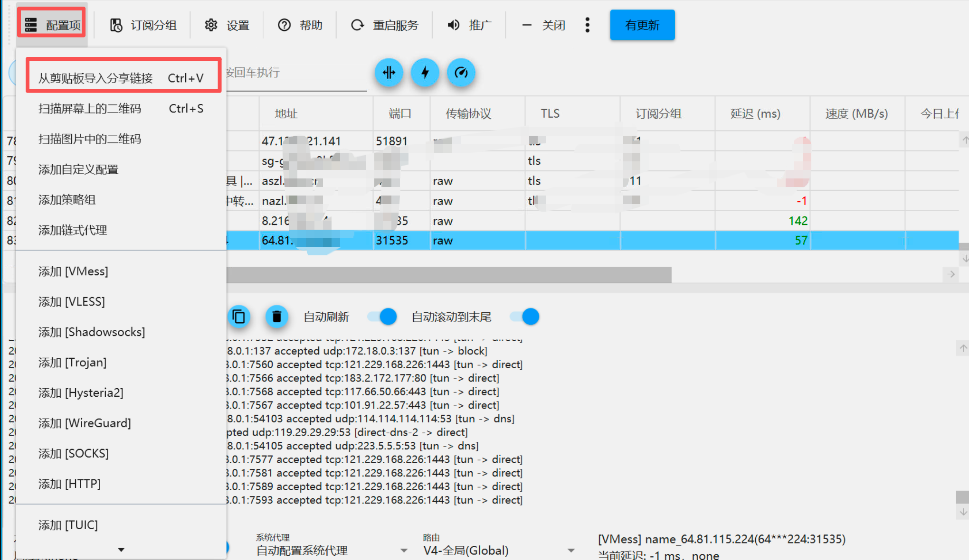The height and width of the screenshot is (560, 969).
Task: Choose 添加 [VMess] from menu
Action: coord(121,271)
